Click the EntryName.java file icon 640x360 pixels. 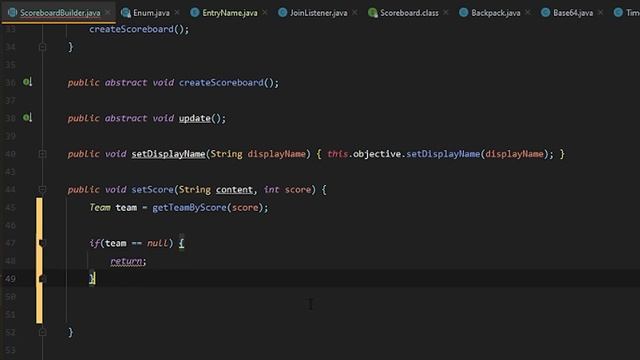[x=195, y=13]
